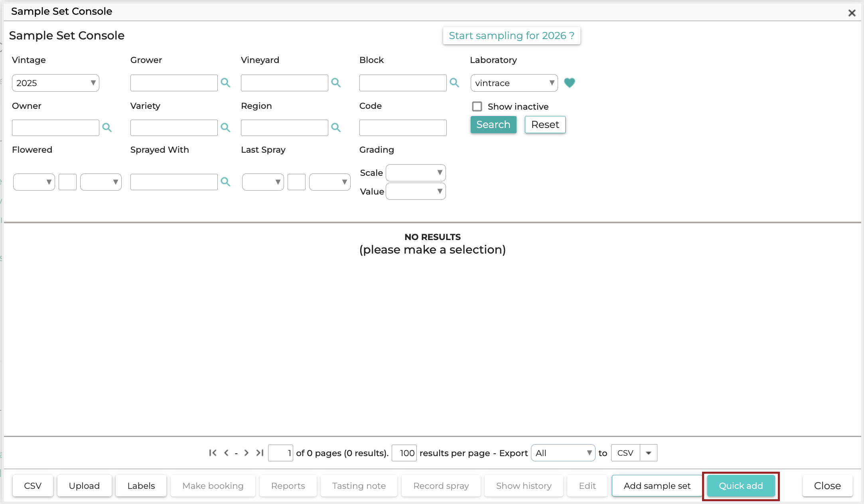Image resolution: width=864 pixels, height=504 pixels.
Task: Click the heart favorite icon beside Laboratory
Action: click(570, 83)
